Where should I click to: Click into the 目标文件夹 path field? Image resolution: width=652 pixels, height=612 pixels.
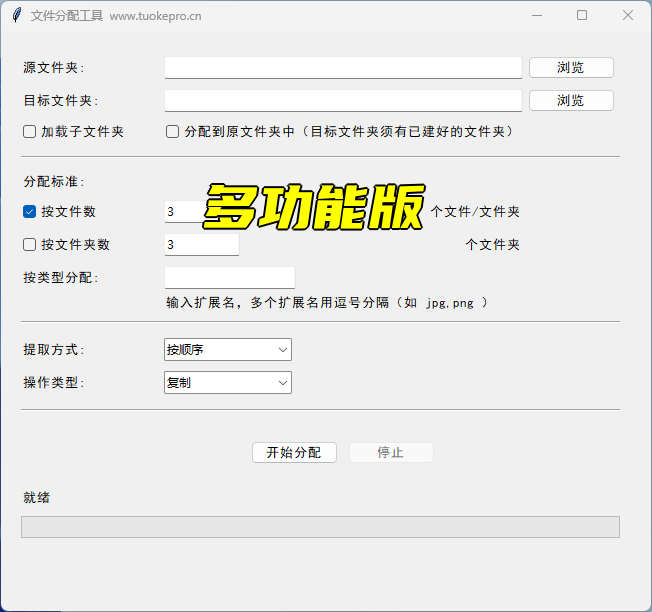(x=343, y=101)
